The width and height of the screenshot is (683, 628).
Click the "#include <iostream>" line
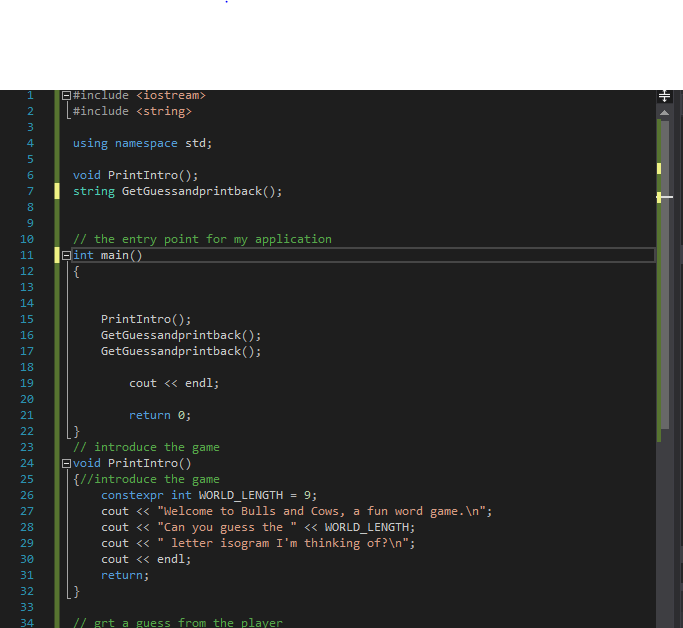(x=139, y=95)
